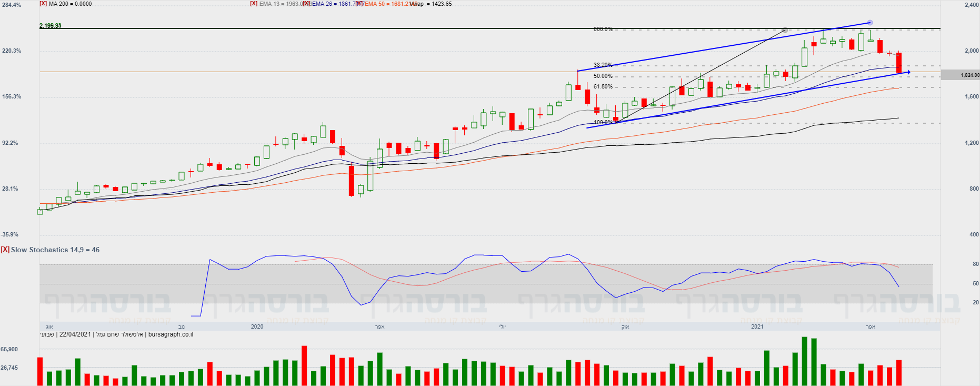Select the 38.20% Fibonacci level label
This screenshot has height=386, width=980.
tap(603, 65)
